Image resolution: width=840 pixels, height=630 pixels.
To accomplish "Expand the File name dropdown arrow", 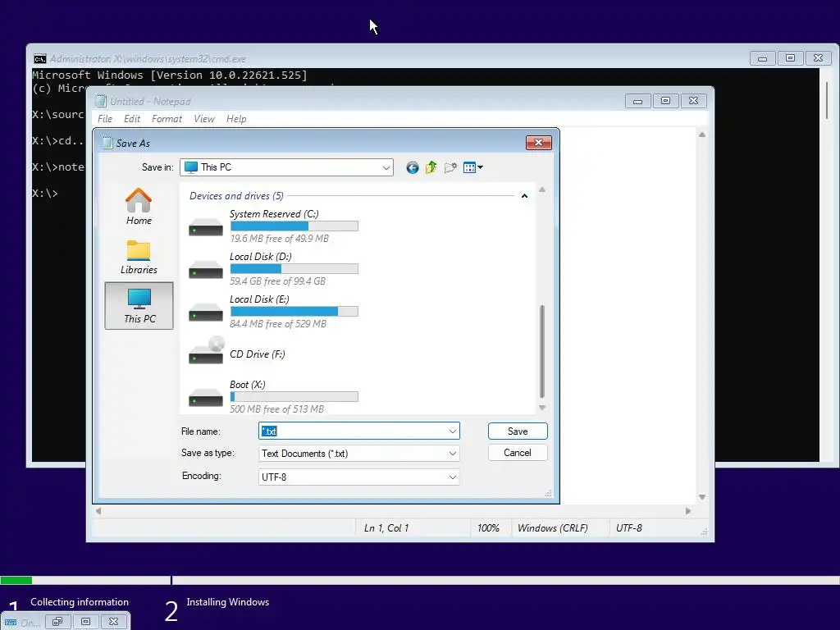I will point(453,431).
